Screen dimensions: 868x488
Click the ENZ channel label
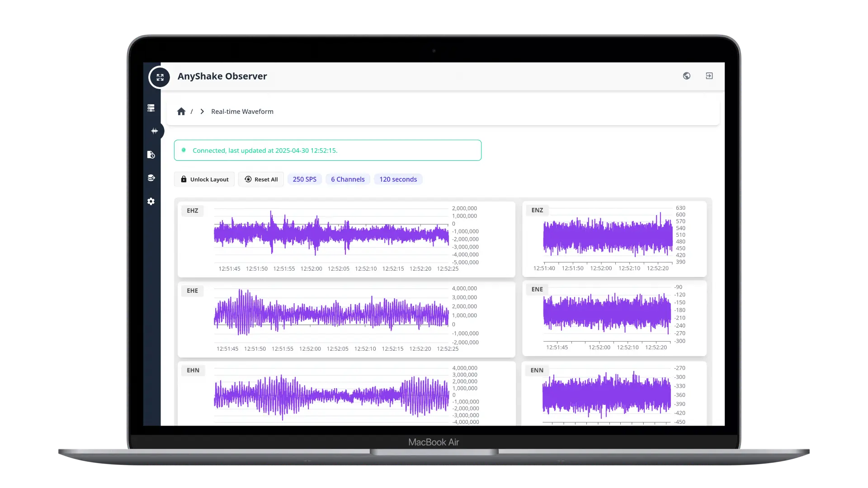click(x=537, y=210)
